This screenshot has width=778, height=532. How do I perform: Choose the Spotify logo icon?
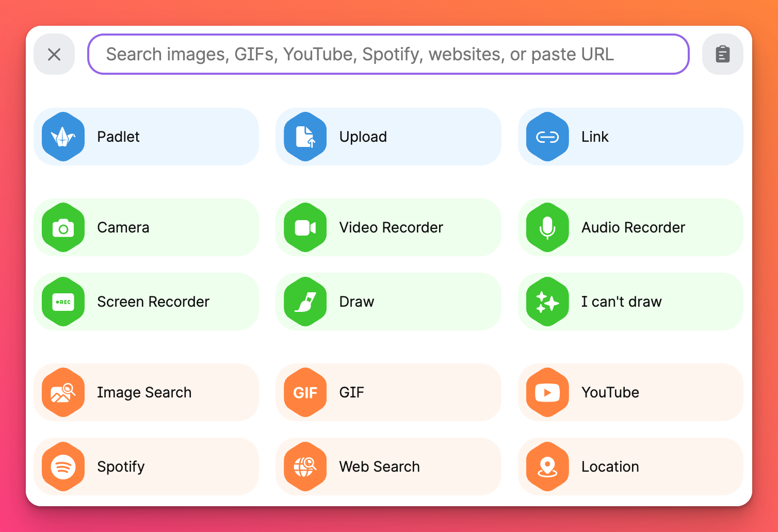tap(63, 467)
